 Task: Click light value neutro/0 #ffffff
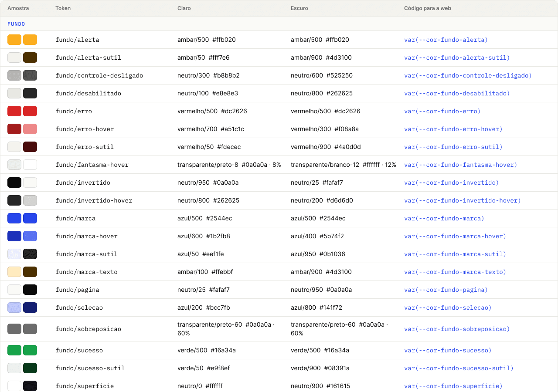coord(200,386)
